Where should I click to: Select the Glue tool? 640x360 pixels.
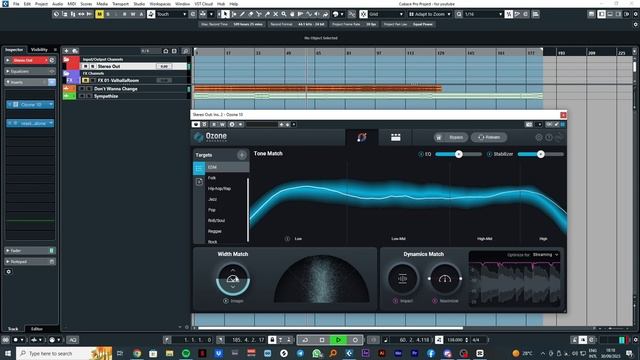pos(267,14)
